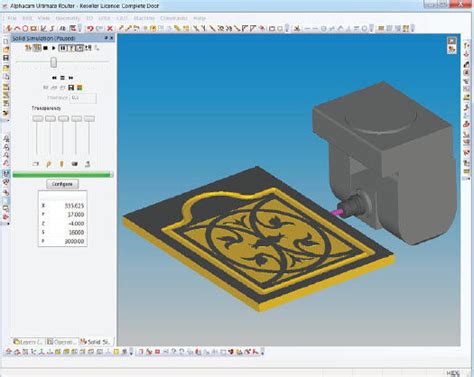The height and width of the screenshot is (377, 474).
Task: Select the Rectangle geometry tool
Action: 33,29
